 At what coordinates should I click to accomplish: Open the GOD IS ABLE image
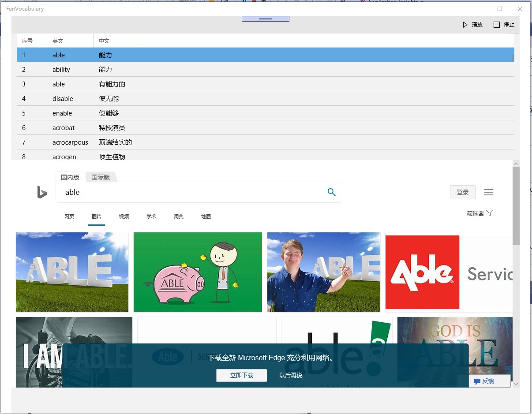[455, 348]
